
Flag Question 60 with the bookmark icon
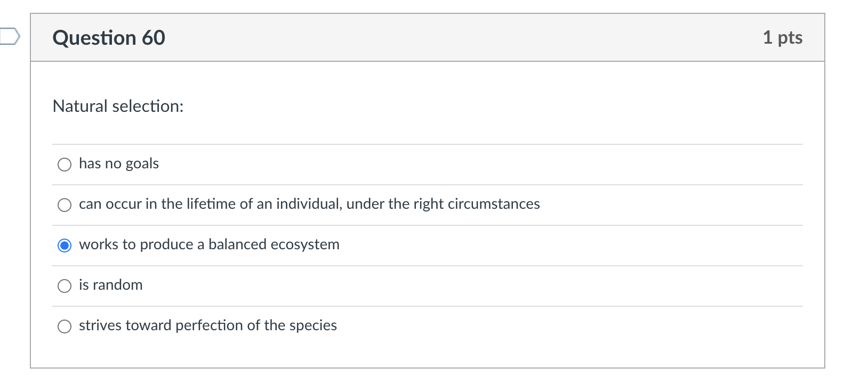click(9, 37)
